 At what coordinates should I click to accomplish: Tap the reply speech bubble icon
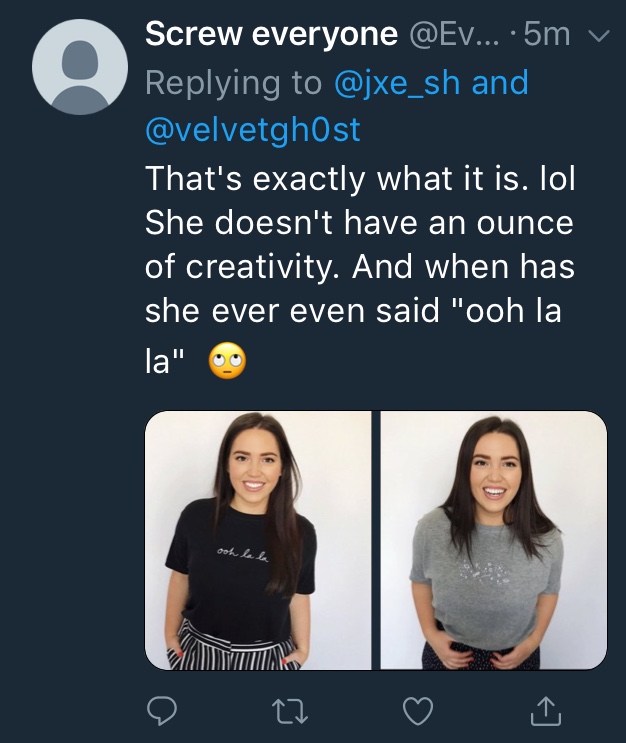[x=161, y=711]
